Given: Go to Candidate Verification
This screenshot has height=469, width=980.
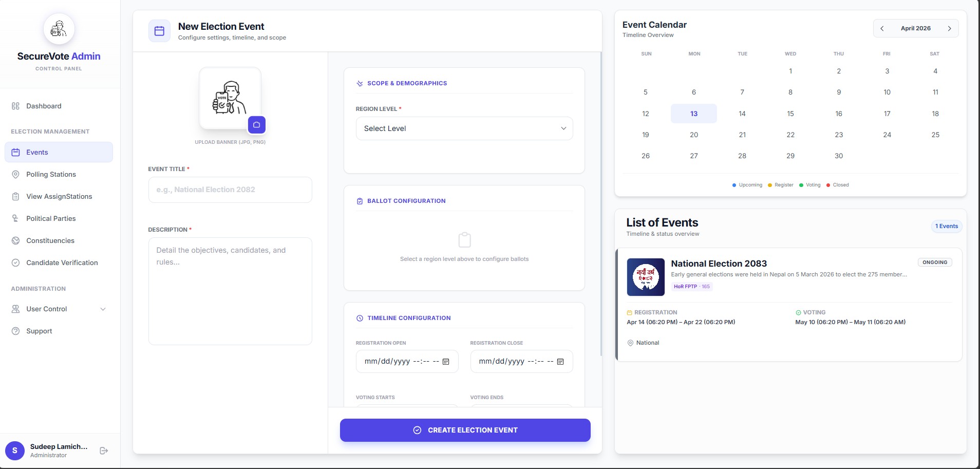Looking at the screenshot, I should 62,263.
